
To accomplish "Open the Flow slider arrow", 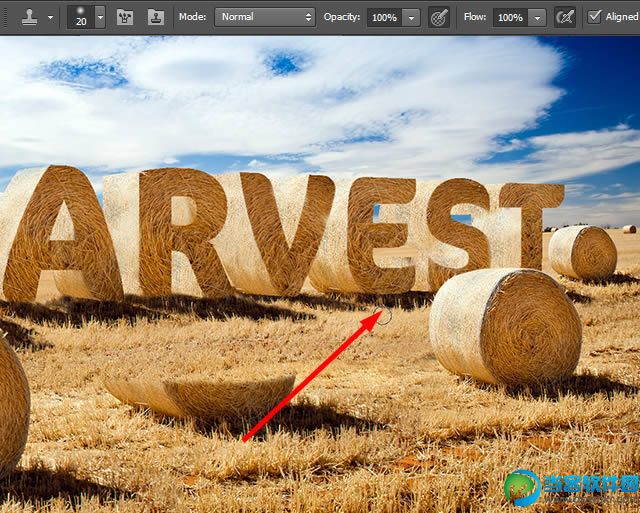I will coord(537,17).
